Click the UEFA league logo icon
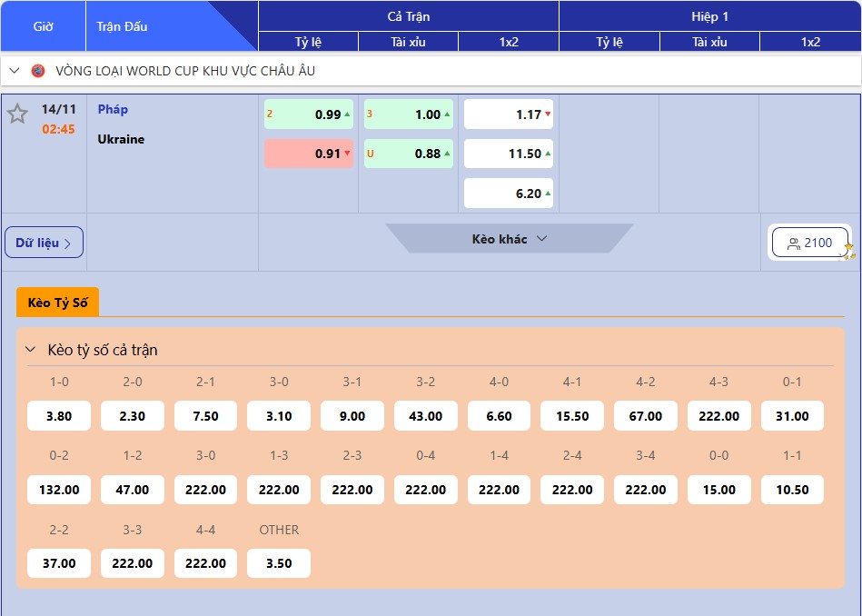Image resolution: width=862 pixels, height=616 pixels. (38, 71)
